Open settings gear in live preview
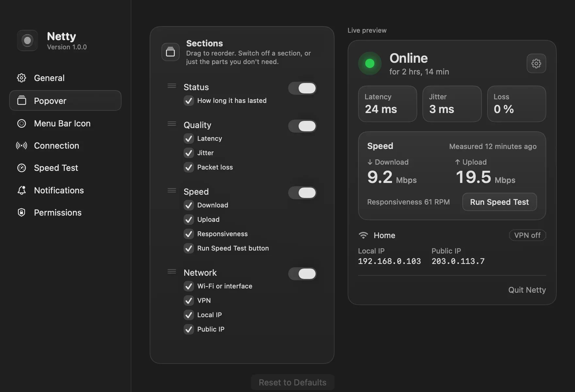Screen dimensions: 575x392 coord(536,63)
